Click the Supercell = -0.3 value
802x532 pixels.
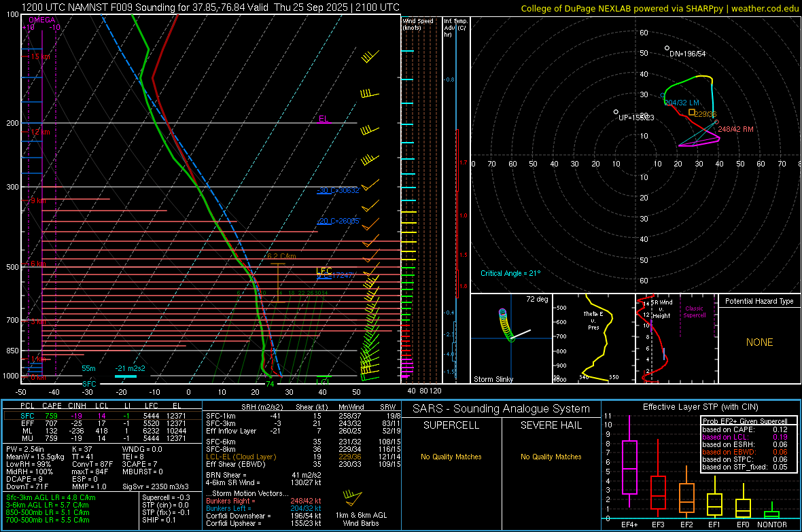tap(167, 497)
